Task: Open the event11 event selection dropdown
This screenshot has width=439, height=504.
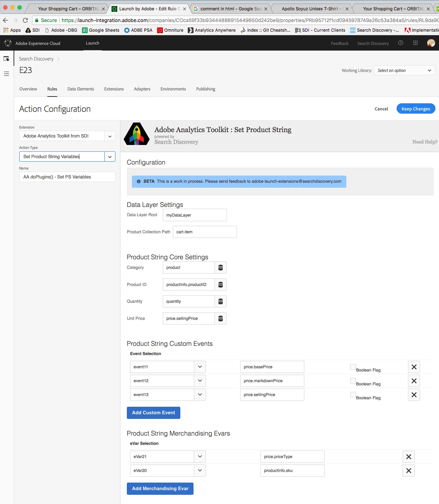Action: (200, 367)
